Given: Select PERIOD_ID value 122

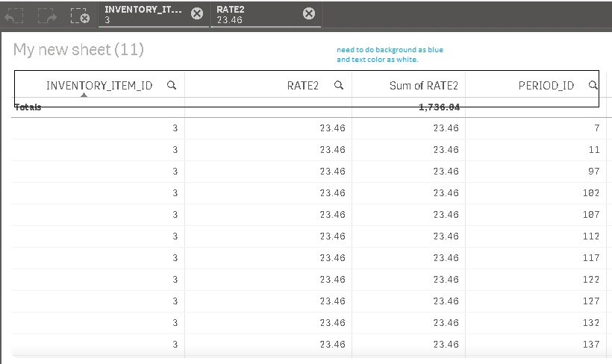Looking at the screenshot, I should coord(591,280).
